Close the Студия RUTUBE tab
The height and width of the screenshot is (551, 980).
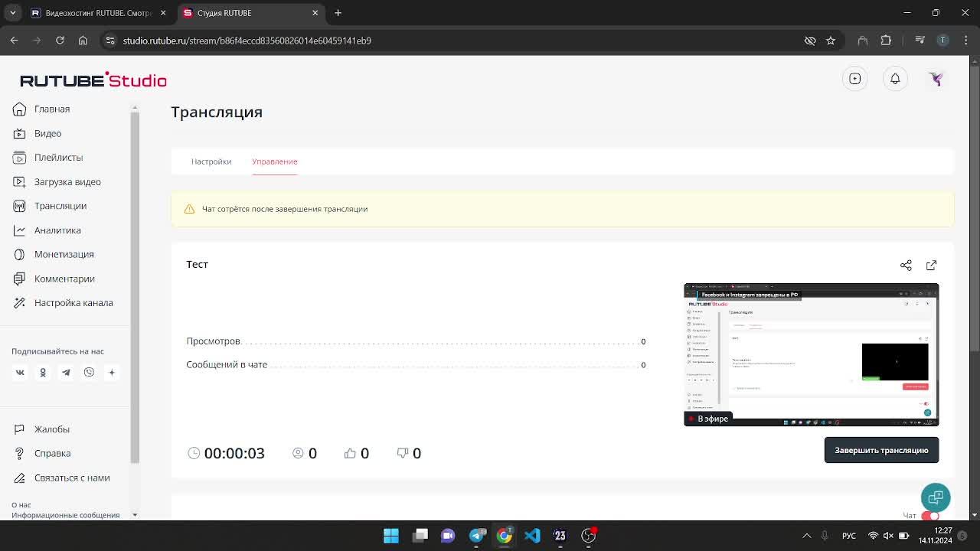click(315, 13)
